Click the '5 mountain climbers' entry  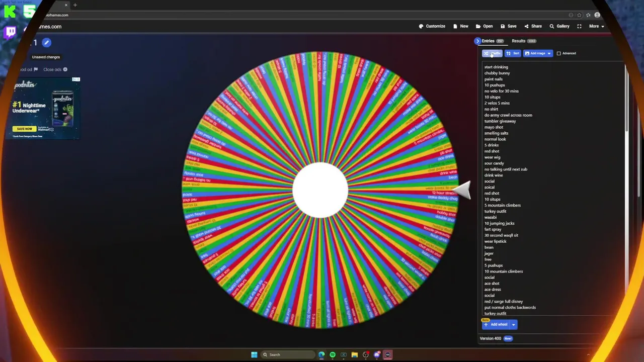click(503, 205)
